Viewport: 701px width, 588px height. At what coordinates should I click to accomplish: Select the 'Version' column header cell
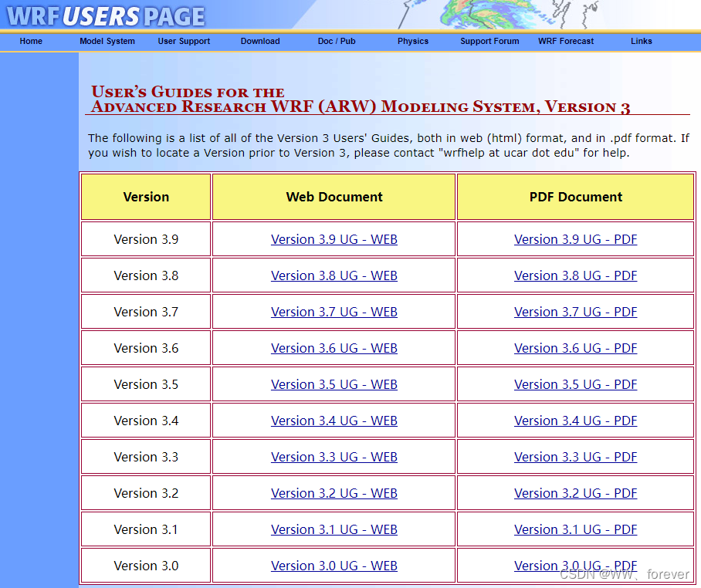[146, 197]
